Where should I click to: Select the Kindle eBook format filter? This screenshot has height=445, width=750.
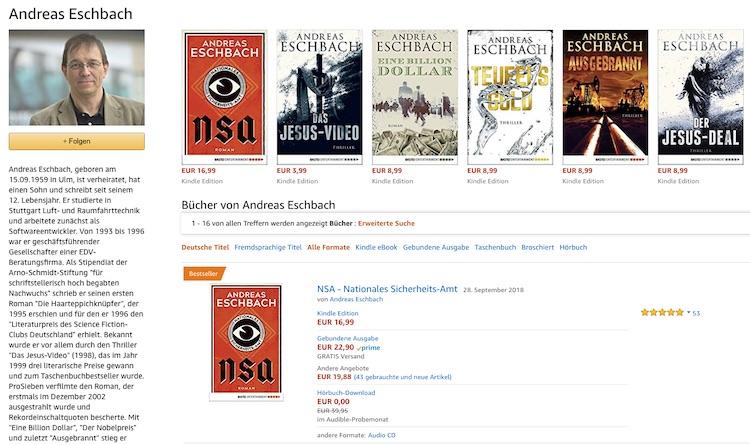pos(376,247)
